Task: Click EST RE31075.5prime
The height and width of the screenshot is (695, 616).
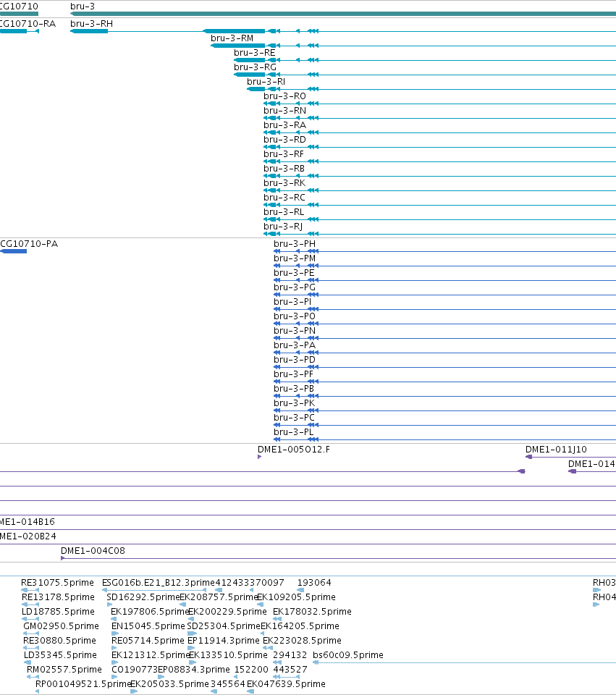Action: 57,583
